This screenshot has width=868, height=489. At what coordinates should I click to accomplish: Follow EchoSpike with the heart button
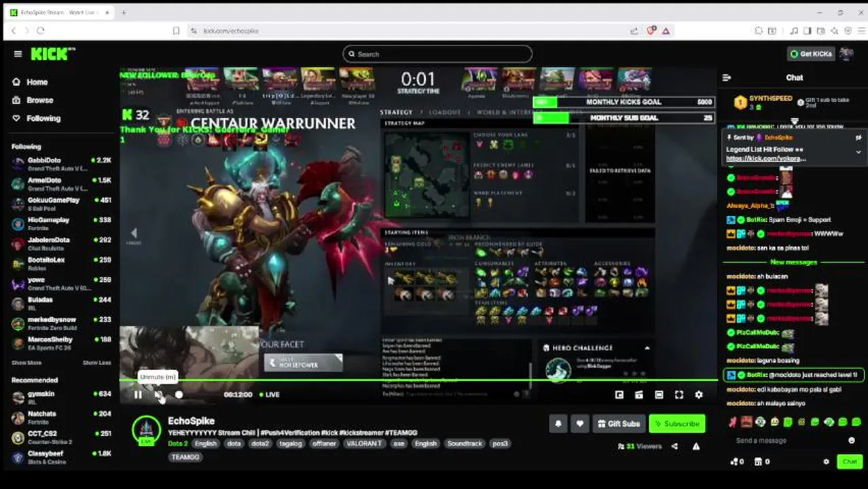click(x=579, y=423)
